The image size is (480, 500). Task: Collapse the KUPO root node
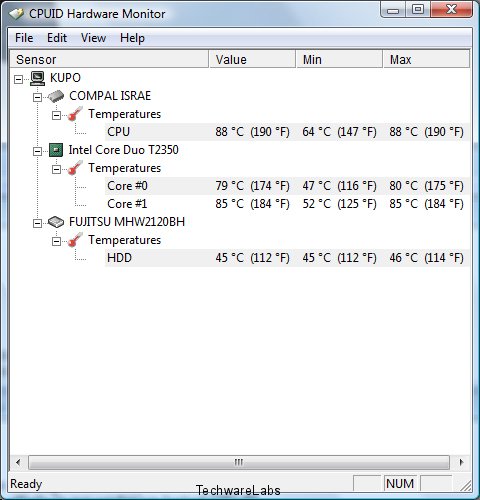18,79
